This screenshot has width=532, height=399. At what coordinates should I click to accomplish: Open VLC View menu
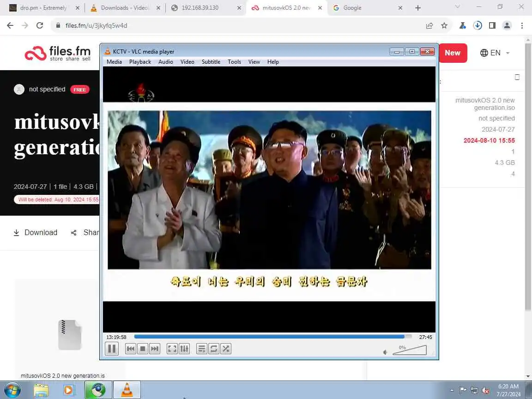coord(254,62)
